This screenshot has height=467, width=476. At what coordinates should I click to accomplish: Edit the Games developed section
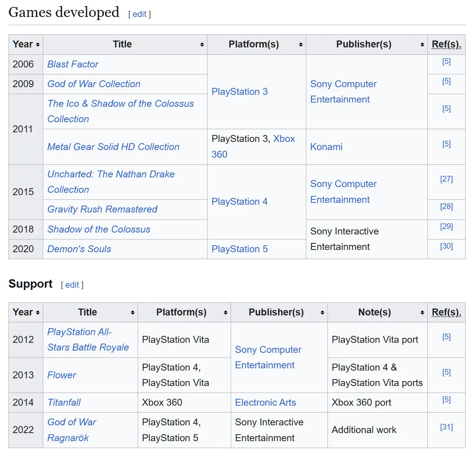point(139,14)
